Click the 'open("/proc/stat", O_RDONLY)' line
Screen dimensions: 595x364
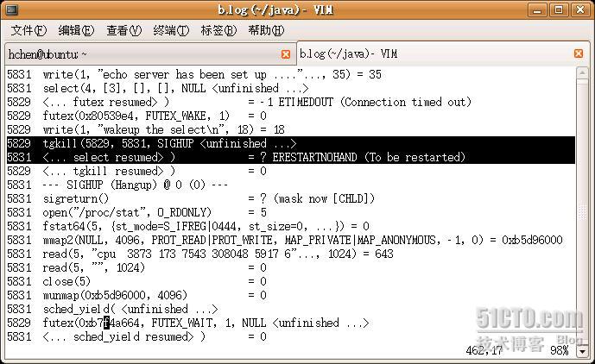pyautogui.click(x=137, y=212)
